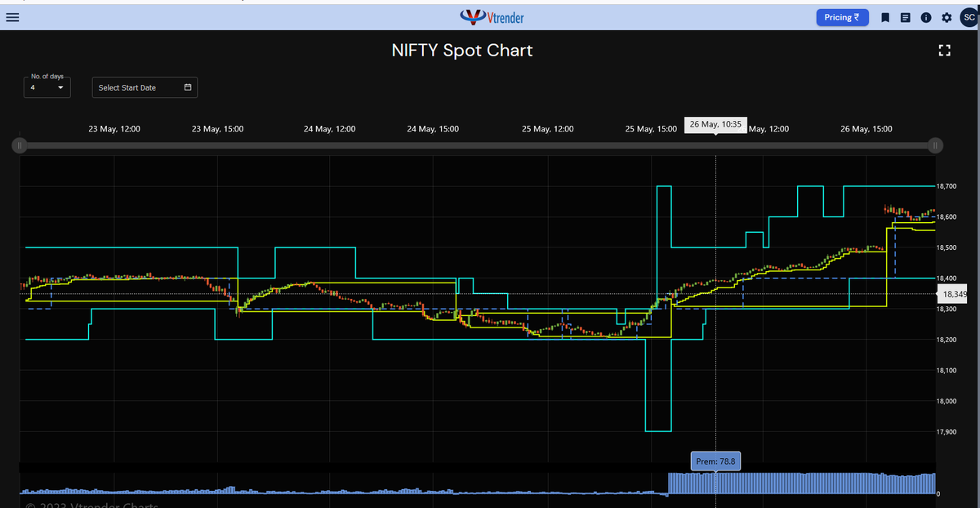Enter fullscreen mode for the chart
980x508 pixels.
point(944,50)
